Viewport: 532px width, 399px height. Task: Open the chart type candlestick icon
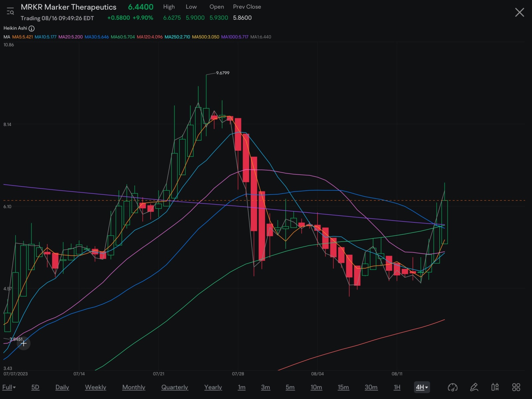coord(495,387)
